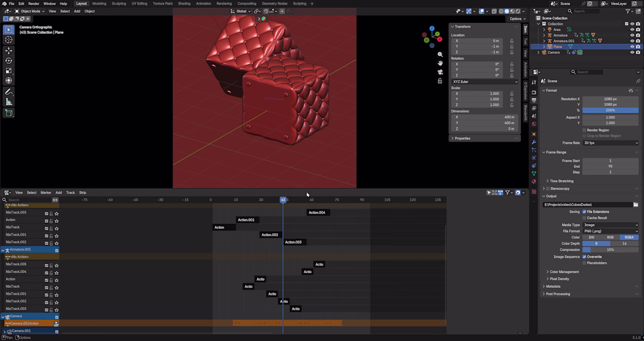The height and width of the screenshot is (341, 644).
Task: Hide the Plane object in outliner
Action: coord(632,47)
